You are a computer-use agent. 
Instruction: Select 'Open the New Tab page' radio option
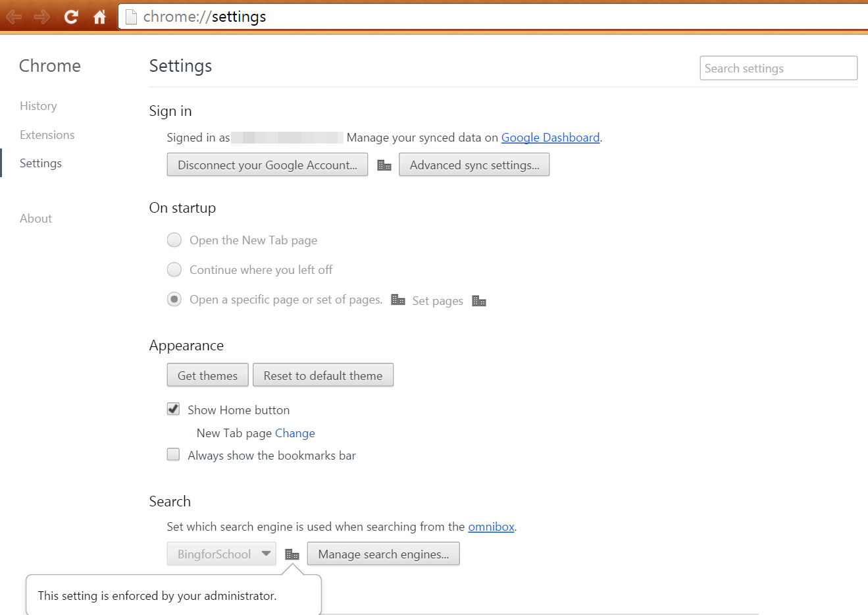pyautogui.click(x=174, y=240)
